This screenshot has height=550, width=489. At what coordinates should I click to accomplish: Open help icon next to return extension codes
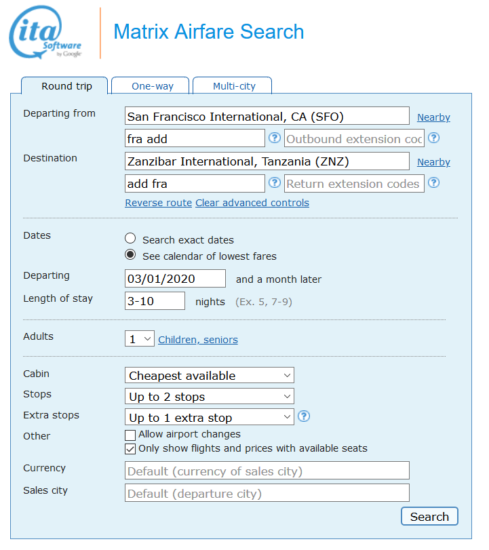[x=434, y=183]
